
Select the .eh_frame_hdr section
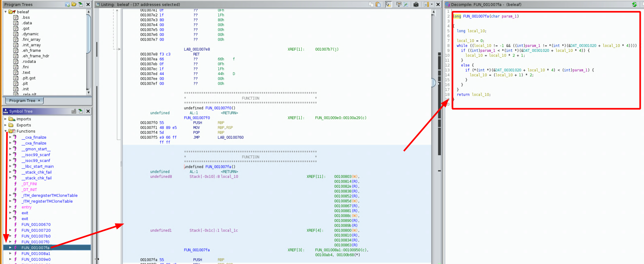click(x=35, y=56)
